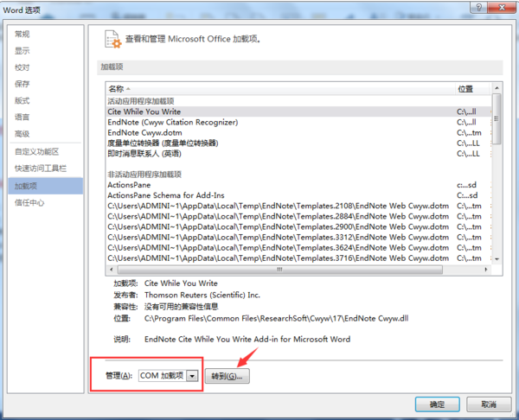Click the add-ins gear document icon

pyautogui.click(x=112, y=39)
